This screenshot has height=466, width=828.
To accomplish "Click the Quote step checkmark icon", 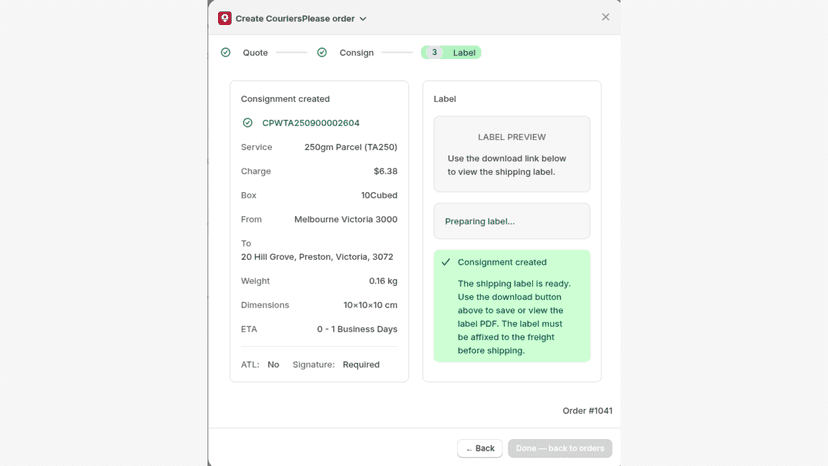I will pos(225,52).
